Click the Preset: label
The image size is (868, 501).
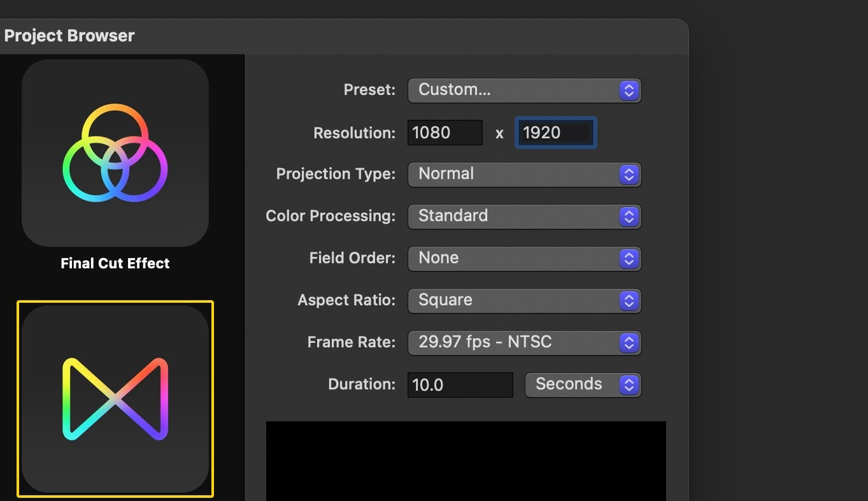pyautogui.click(x=370, y=90)
